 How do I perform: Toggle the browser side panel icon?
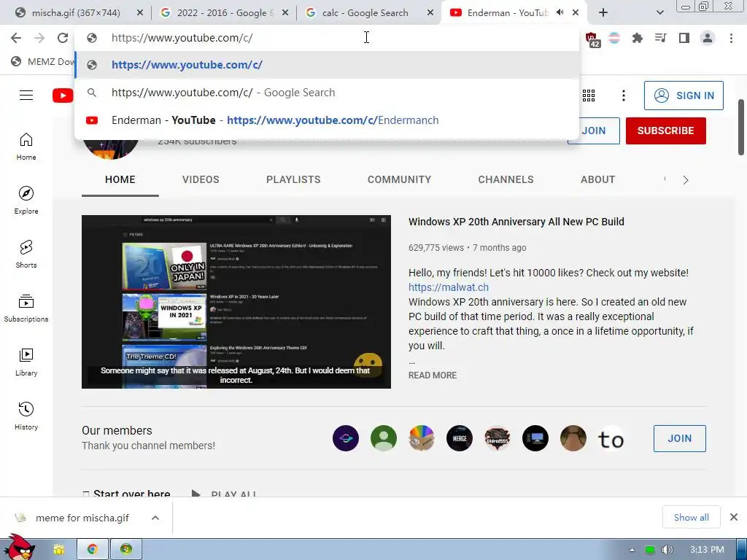(684, 38)
